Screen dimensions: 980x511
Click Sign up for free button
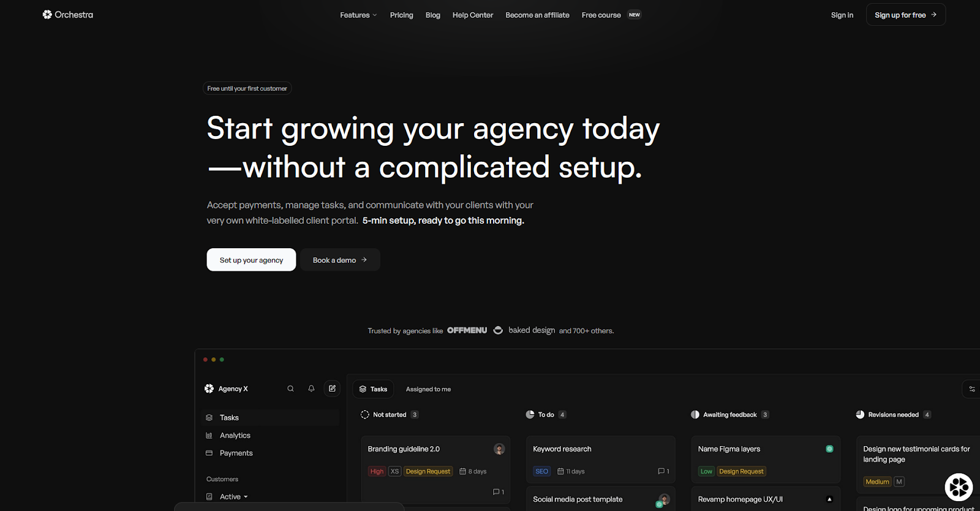tap(905, 15)
